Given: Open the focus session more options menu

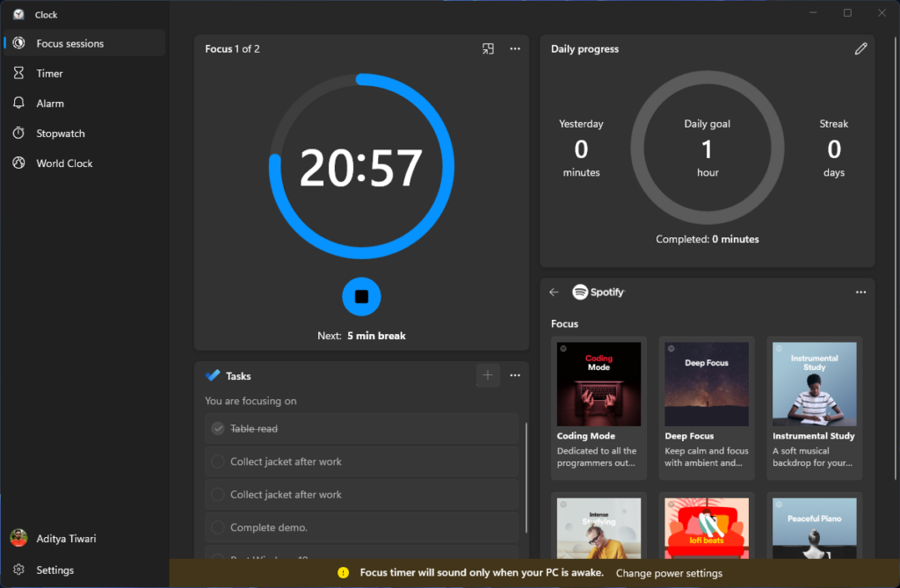Looking at the screenshot, I should coord(515,48).
